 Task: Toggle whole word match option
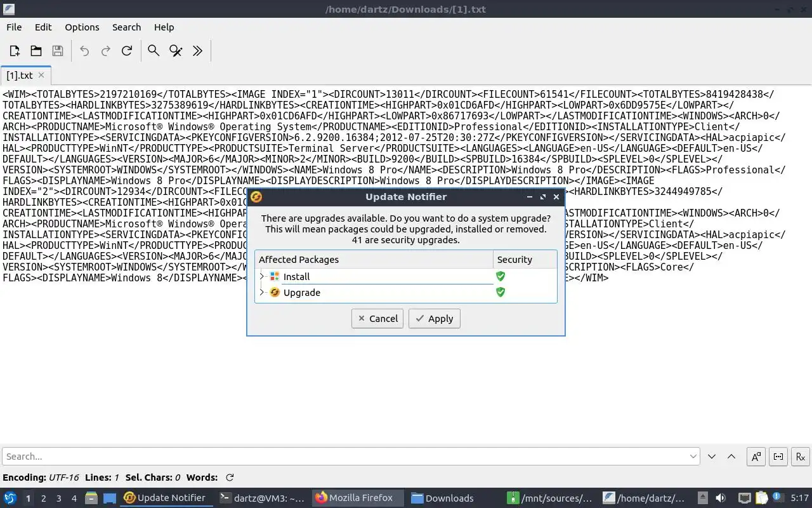pyautogui.click(x=778, y=456)
